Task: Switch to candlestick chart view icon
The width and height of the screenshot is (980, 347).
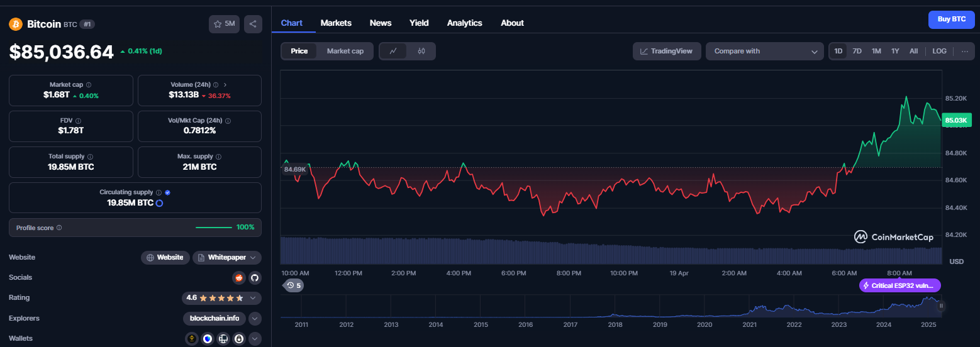Action: tap(421, 51)
